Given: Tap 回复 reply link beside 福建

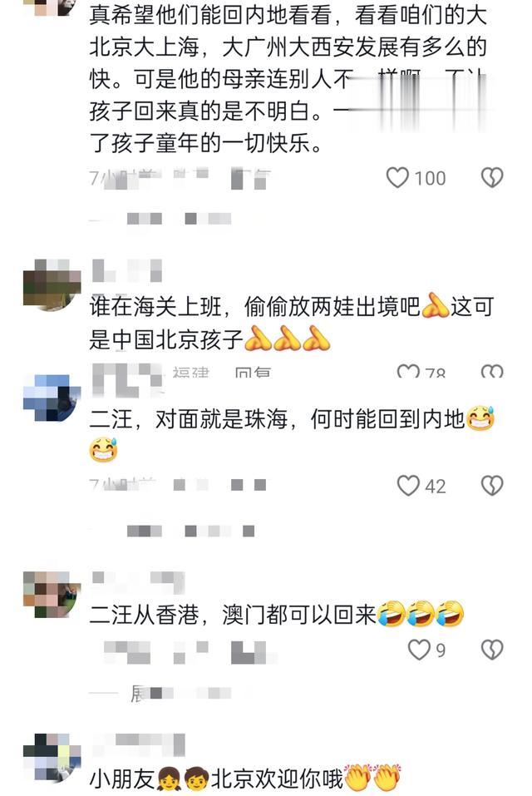Looking at the screenshot, I should point(253,372).
